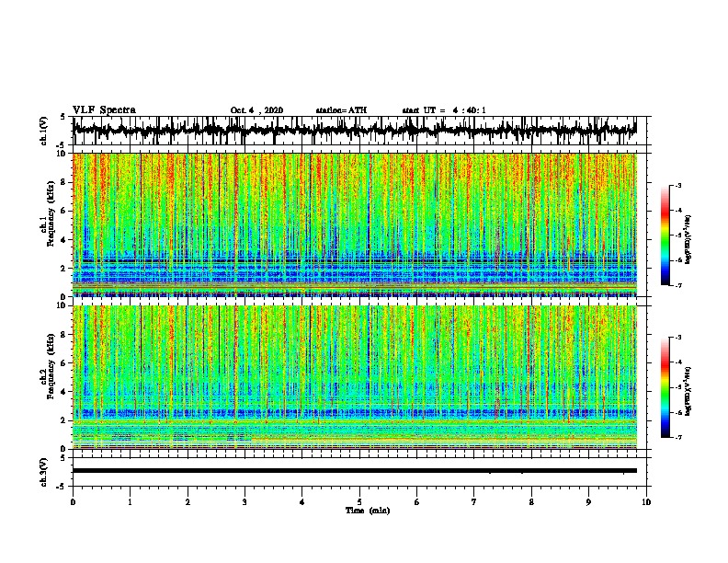728x563 pixels.
Task: Click time axis tick label "7"
Action: point(474,501)
